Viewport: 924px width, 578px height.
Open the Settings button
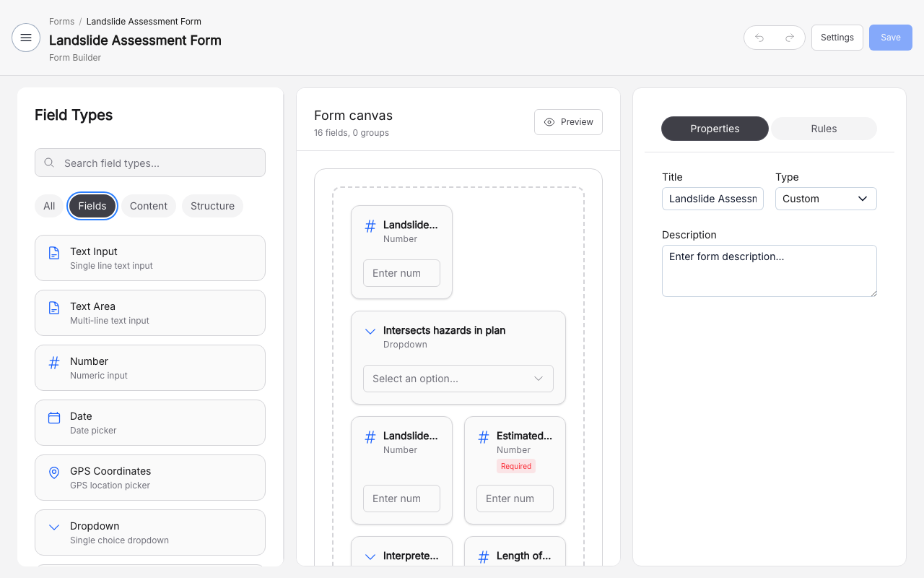pyautogui.click(x=837, y=38)
